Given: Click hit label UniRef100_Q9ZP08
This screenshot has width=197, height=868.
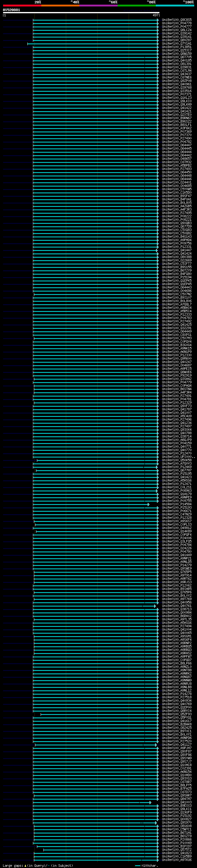Looking at the screenshot, I should coord(177,81).
